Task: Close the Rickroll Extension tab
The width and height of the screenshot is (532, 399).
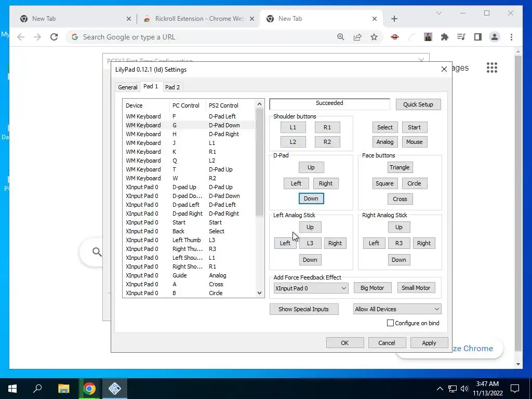Action: [252, 19]
